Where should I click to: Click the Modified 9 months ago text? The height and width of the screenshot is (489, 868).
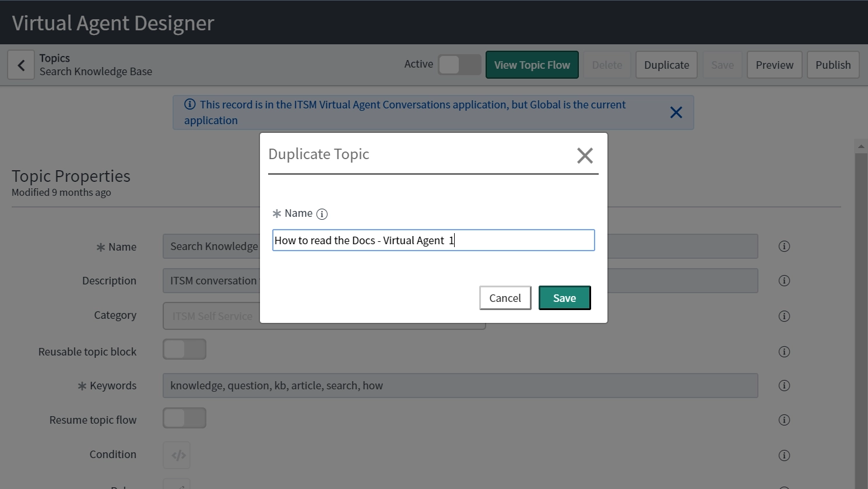point(61,192)
